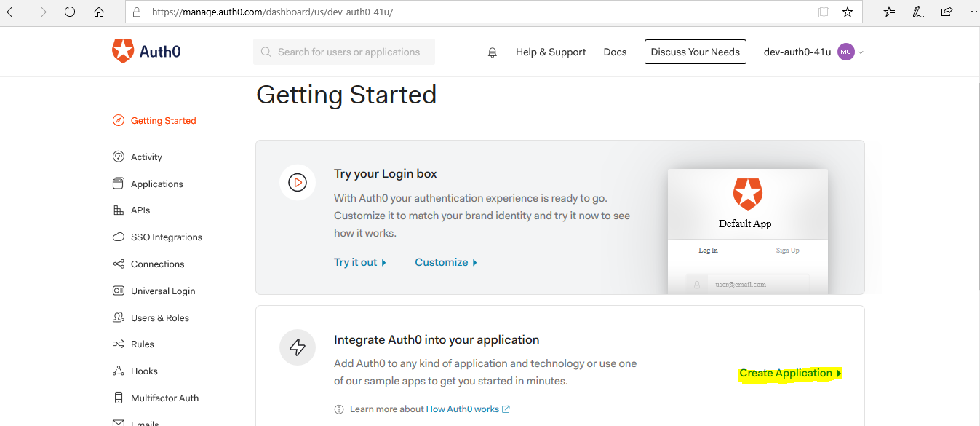This screenshot has width=980, height=426.
Task: Expand the Customize arrow link
Action: tap(445, 262)
